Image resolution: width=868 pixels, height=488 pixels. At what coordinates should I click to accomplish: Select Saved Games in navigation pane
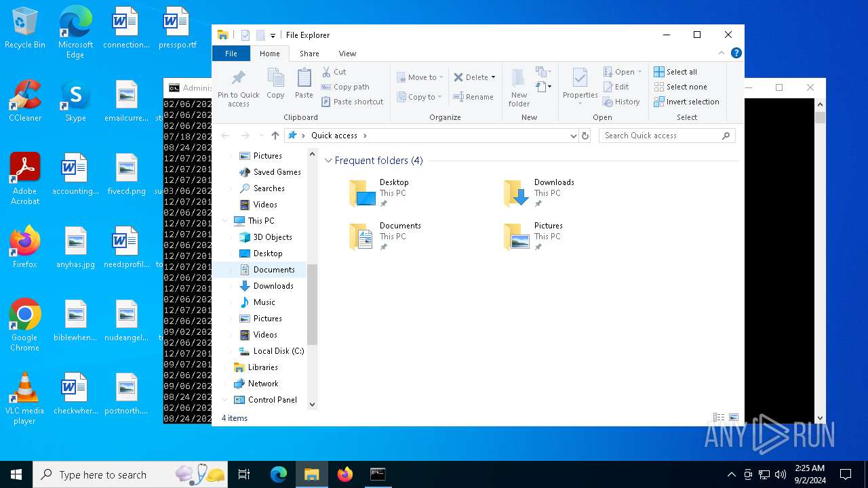click(271, 172)
